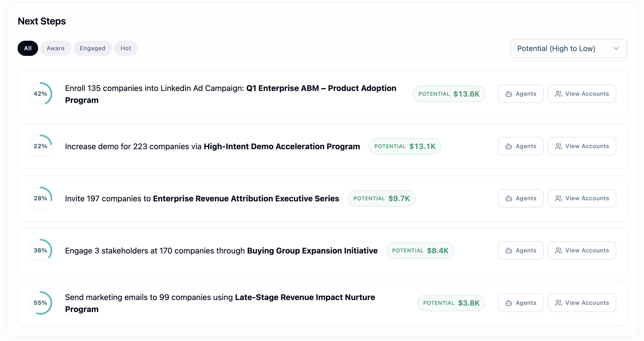Click the $13.6K potential badge
This screenshot has height=341, width=644.
click(449, 94)
